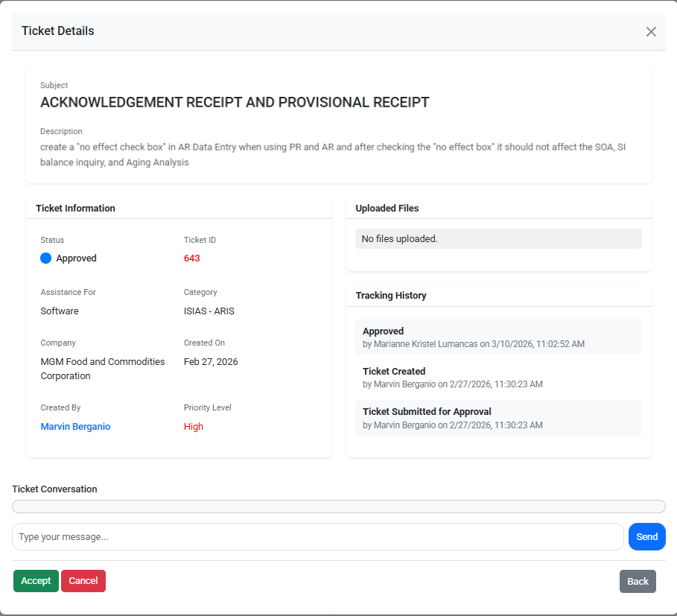The height and width of the screenshot is (616, 677).
Task: Open Marvin Berganio creator link
Action: (75, 427)
